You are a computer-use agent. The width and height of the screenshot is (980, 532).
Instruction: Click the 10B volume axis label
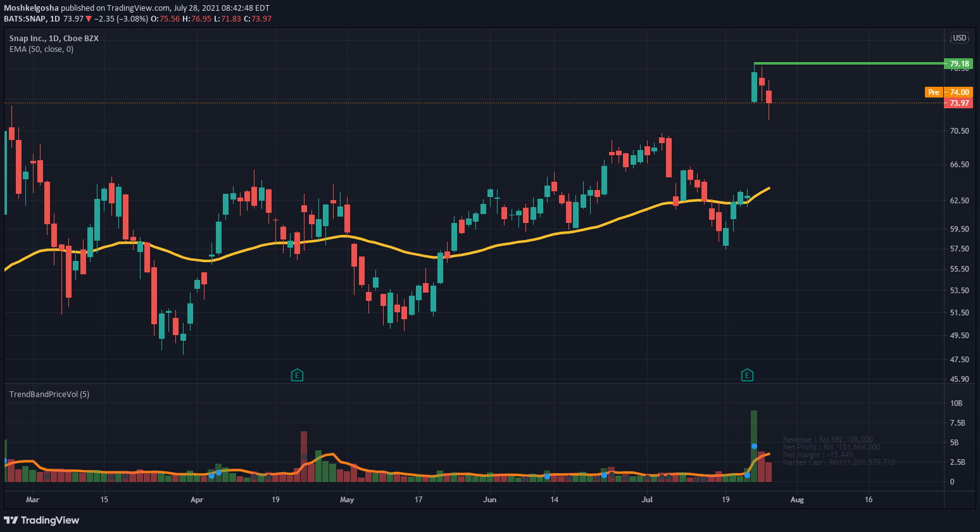[x=956, y=403]
